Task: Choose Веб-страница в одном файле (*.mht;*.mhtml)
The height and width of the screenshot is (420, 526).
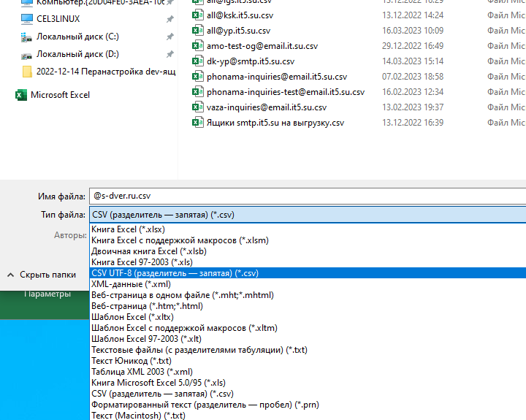Action: (x=308, y=295)
